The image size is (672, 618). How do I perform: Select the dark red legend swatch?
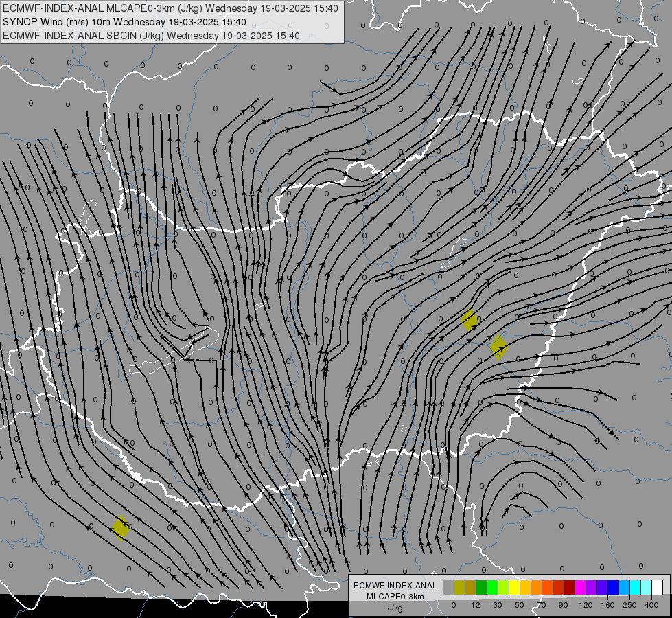[x=570, y=587]
